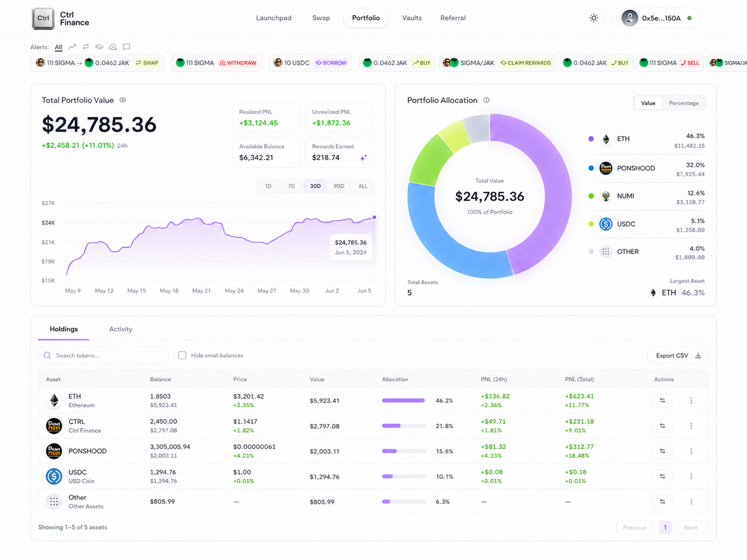Screen dimensions: 747x560
Task: Click the Ctrl Finance logo key icon
Action: (x=43, y=19)
